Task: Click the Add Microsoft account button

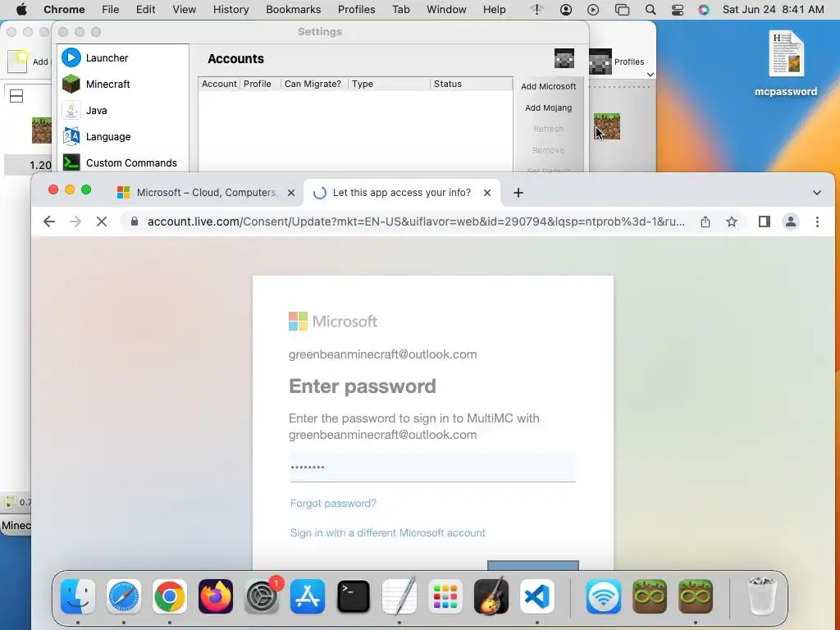Action: pos(548,86)
